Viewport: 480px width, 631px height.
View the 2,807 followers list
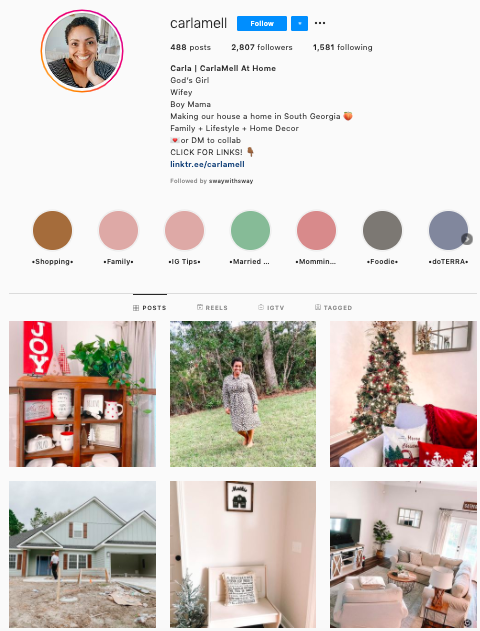click(262, 47)
